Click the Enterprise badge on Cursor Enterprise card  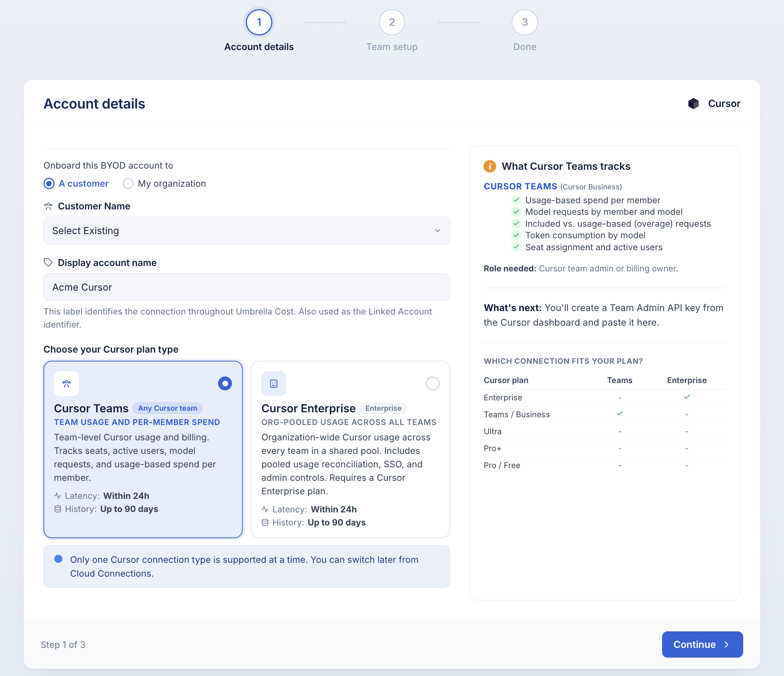pos(384,408)
